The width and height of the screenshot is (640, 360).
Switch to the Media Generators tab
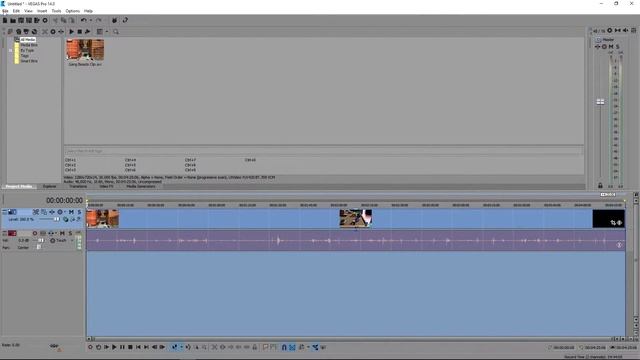click(141, 187)
